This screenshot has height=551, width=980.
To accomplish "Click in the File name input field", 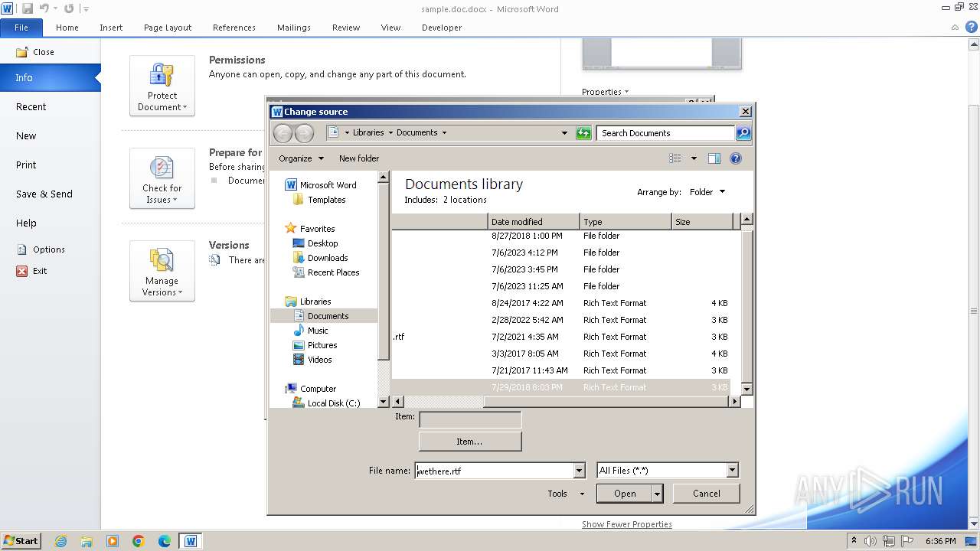I will [494, 471].
